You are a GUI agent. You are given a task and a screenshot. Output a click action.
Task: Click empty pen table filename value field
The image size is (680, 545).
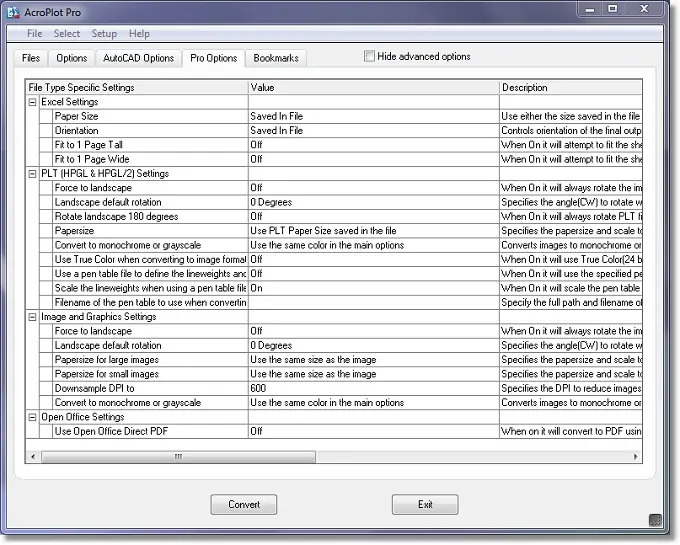coord(374,302)
